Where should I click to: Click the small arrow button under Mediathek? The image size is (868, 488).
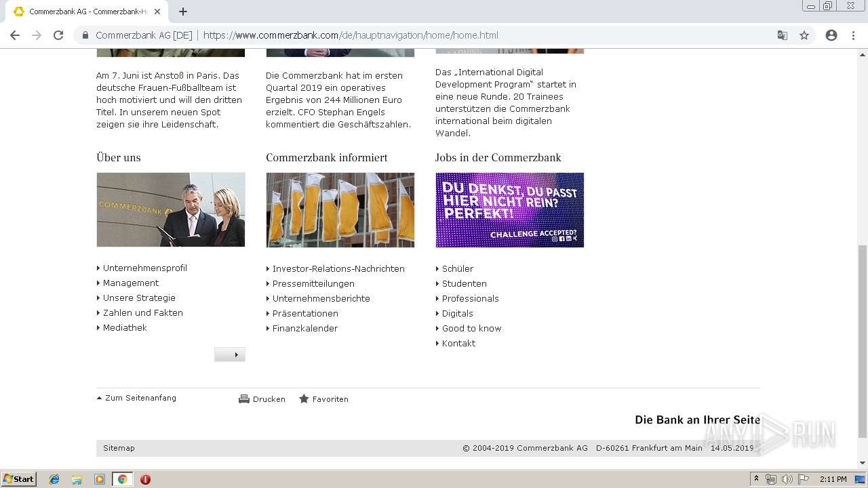click(x=230, y=354)
